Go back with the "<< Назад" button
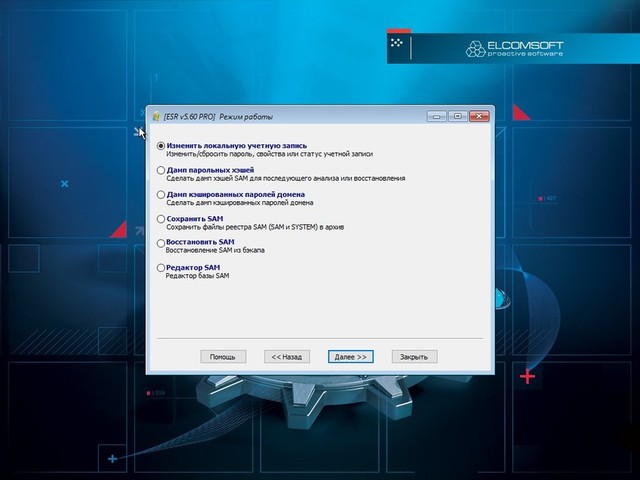The image size is (640, 480). (284, 356)
